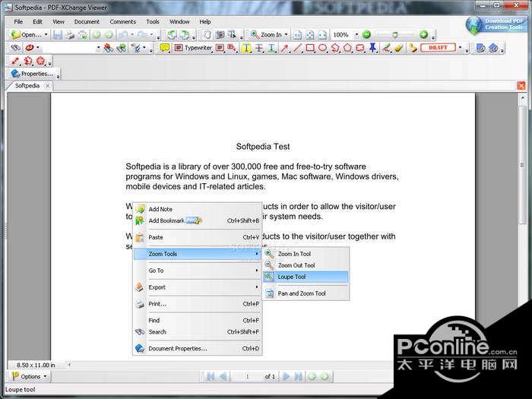Screen dimensions: 532x399
Task: Click the zoom percentage field showing 100%
Action: point(342,35)
